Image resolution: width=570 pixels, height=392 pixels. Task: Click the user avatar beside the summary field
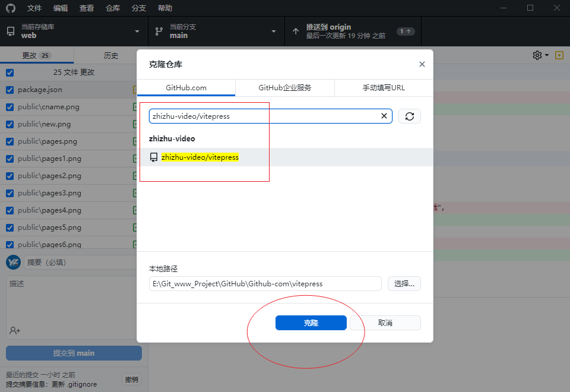click(x=14, y=262)
